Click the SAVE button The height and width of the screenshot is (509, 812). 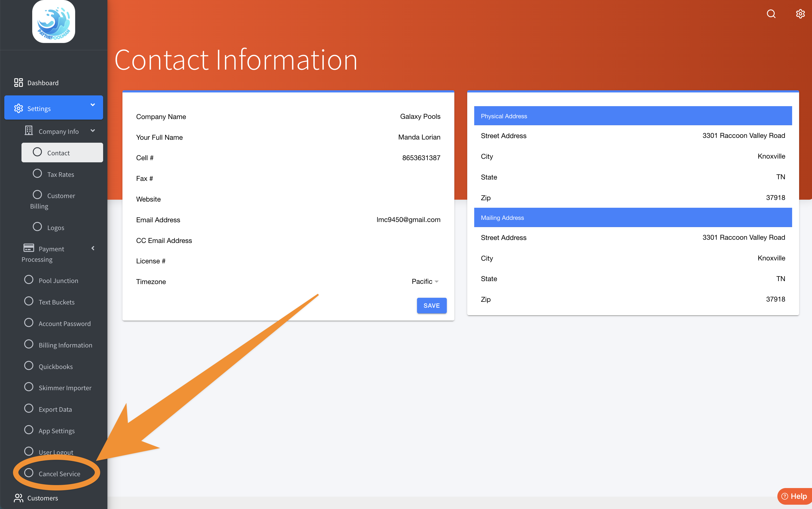click(432, 305)
